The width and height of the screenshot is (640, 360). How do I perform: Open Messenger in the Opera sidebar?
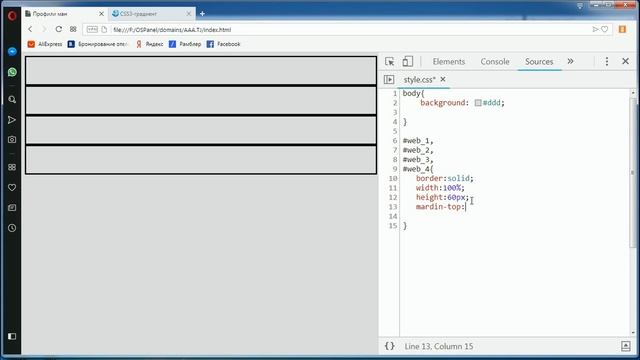[x=12, y=52]
